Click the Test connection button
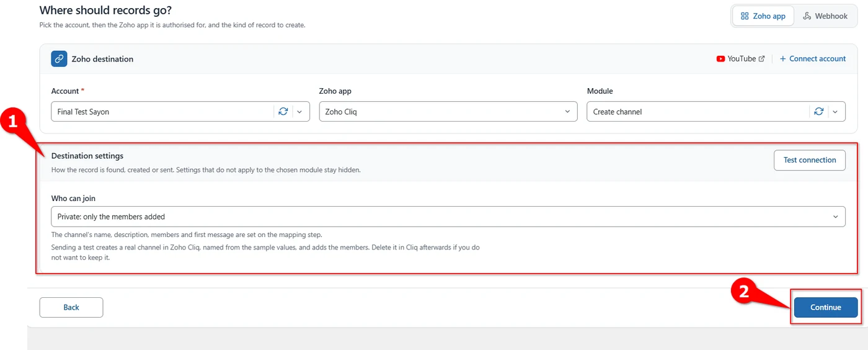This screenshot has height=350, width=868. (x=810, y=160)
